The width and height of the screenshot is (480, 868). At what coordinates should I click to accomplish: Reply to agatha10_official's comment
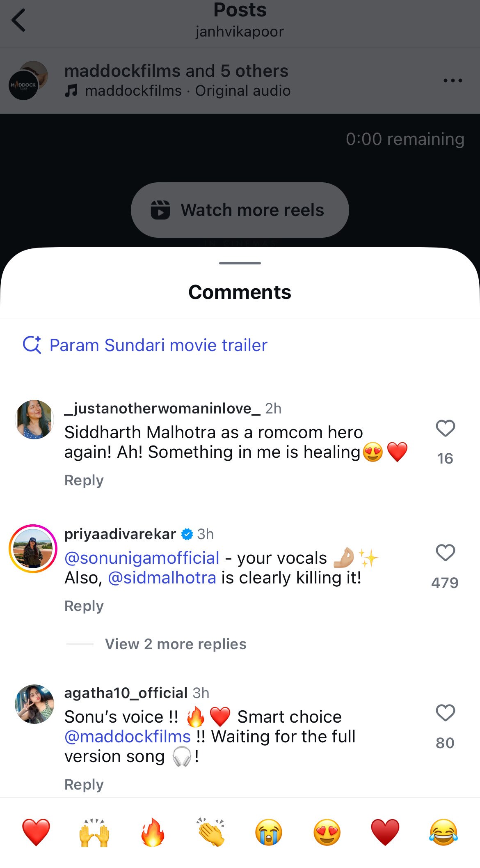coord(84,785)
